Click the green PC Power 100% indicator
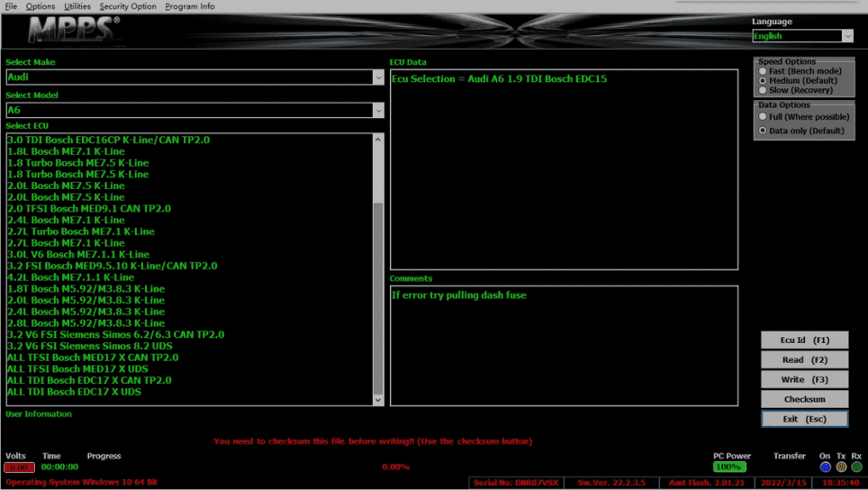This screenshot has height=490, width=868. pyautogui.click(x=729, y=467)
